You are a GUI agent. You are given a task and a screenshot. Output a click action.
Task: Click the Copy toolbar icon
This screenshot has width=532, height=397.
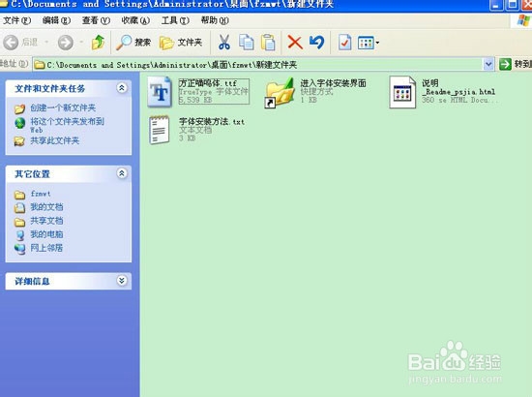(247, 43)
